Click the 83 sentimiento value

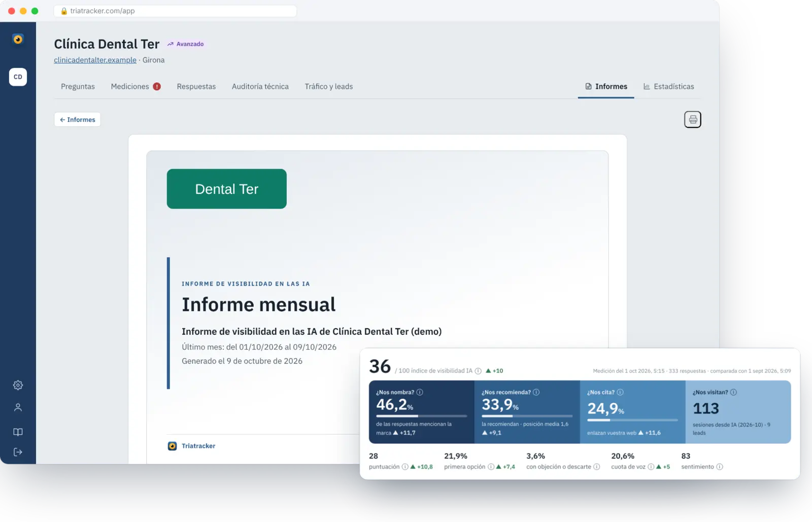686,456
